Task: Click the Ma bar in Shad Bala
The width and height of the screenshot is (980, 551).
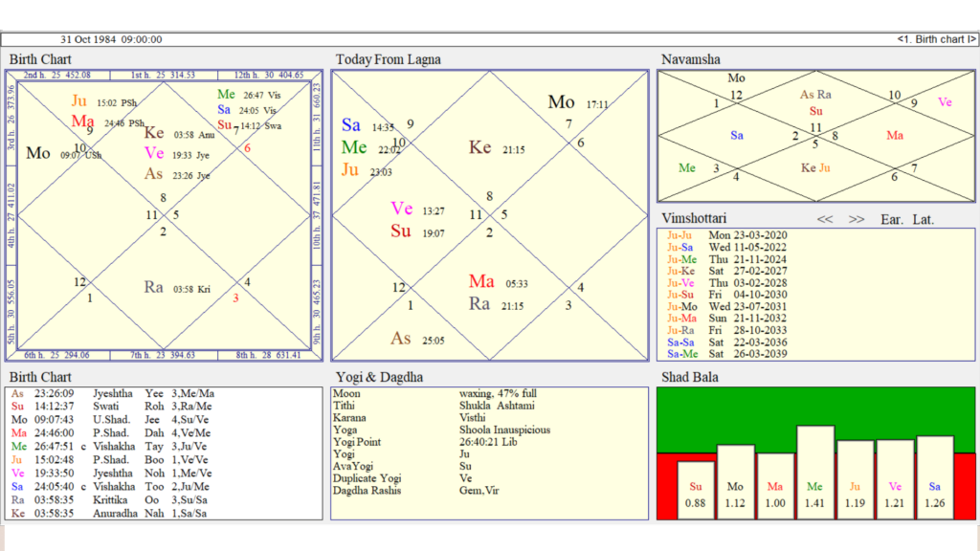Action: [x=775, y=486]
